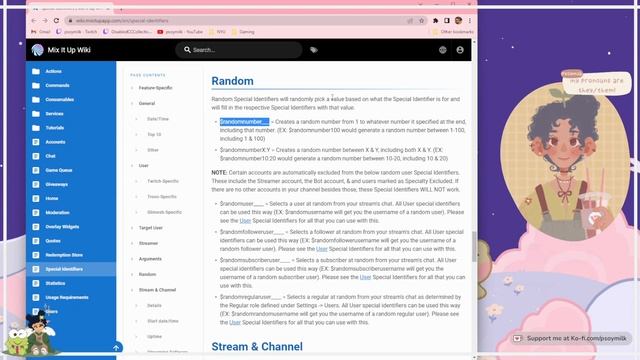Viewport: 640px width, 360px height.
Task: Jump to Twitch-Specific in page contents
Action: click(163, 181)
